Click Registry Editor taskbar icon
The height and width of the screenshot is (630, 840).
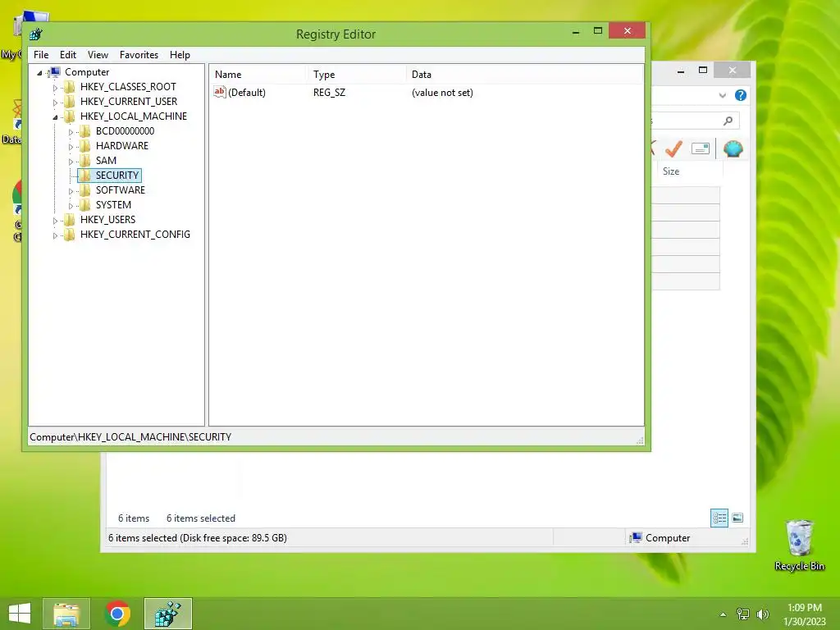coord(167,614)
